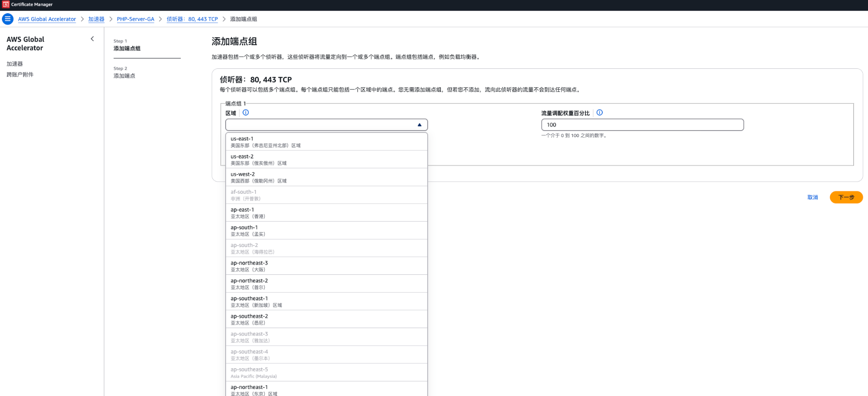The width and height of the screenshot is (868, 396).
Task: Collapse the 区域 dropdown arrow
Action: [419, 125]
